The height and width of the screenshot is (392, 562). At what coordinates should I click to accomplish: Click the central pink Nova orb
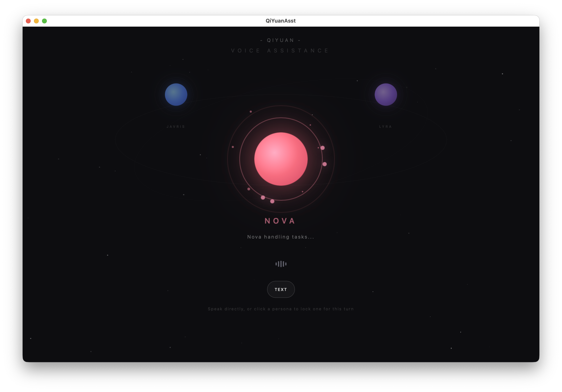coord(281,159)
